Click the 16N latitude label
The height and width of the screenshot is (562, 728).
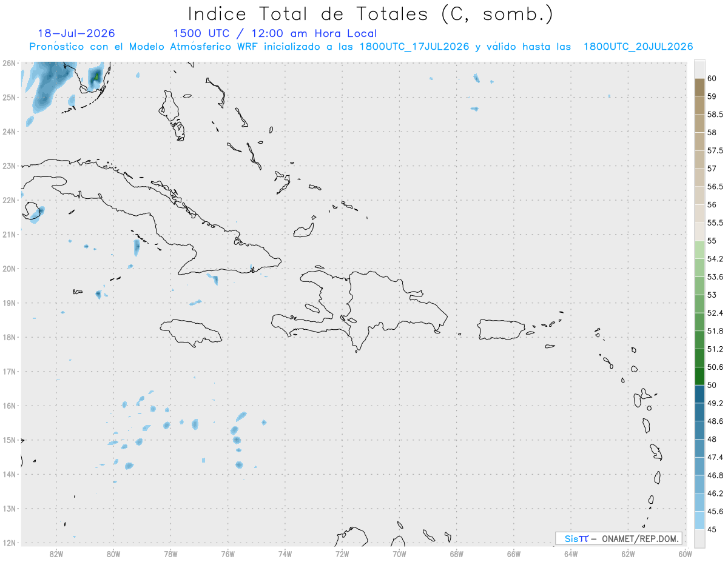coord(9,406)
